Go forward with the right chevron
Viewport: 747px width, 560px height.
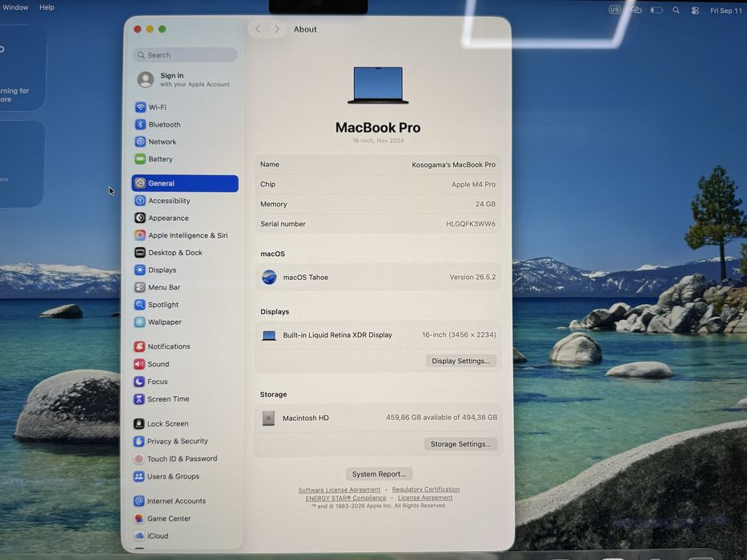coord(277,29)
